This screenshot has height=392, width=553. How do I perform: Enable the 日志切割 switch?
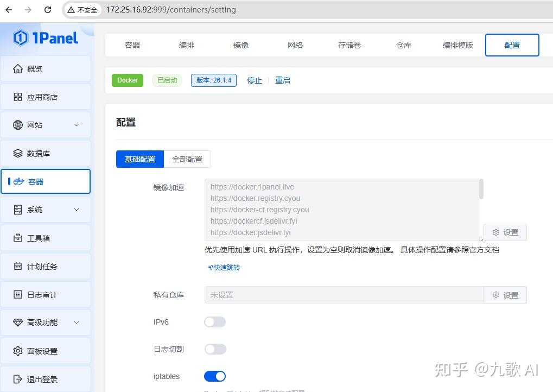[215, 349]
